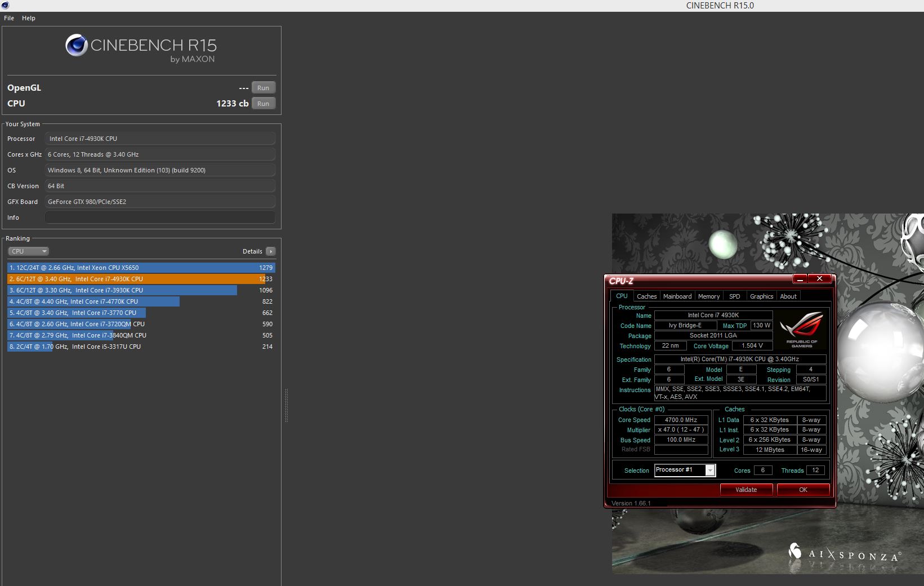
Task: Expand ranking Details arrow
Action: coord(271,251)
